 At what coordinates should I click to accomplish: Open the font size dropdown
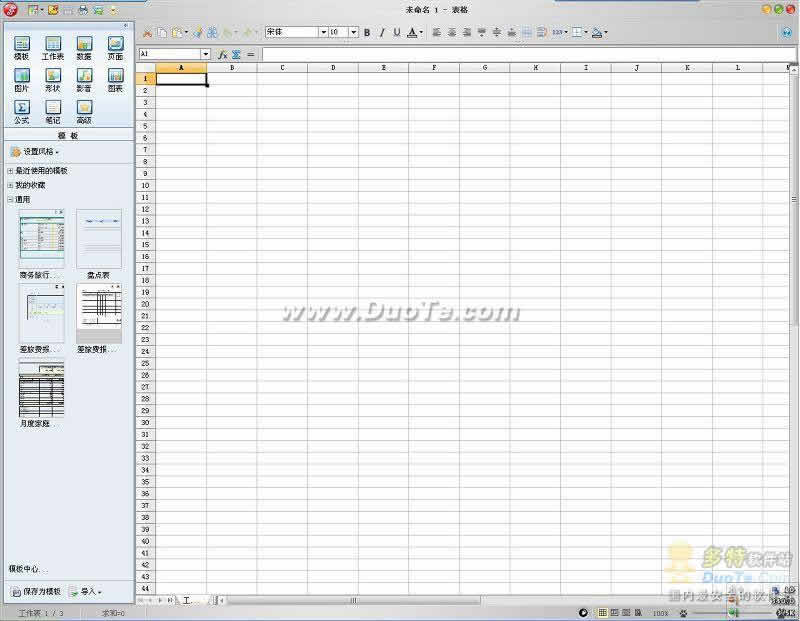354,33
